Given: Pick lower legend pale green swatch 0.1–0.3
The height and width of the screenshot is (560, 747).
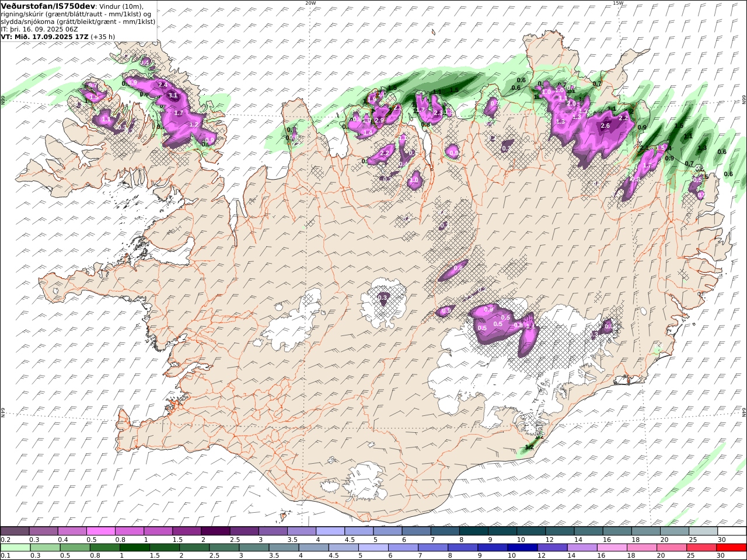Looking at the screenshot, I should pyautogui.click(x=15, y=548).
